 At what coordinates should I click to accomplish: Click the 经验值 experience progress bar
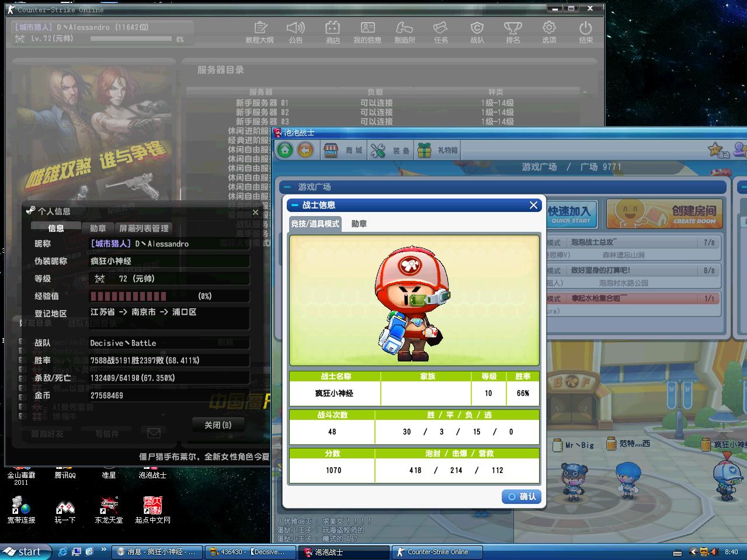169,296
